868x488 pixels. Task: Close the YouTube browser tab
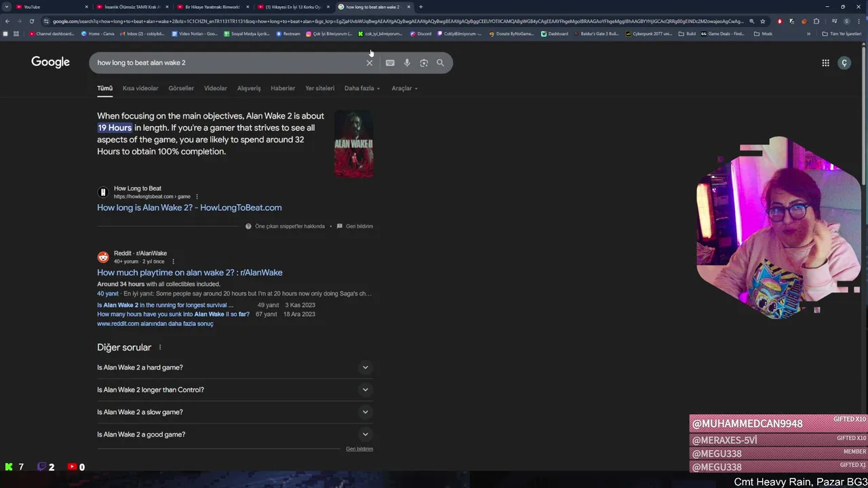pyautogui.click(x=86, y=7)
